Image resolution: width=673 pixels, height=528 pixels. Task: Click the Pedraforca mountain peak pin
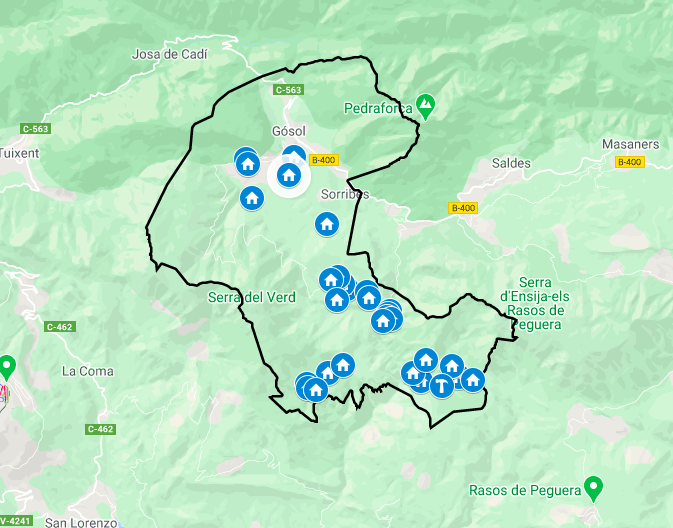(x=425, y=106)
